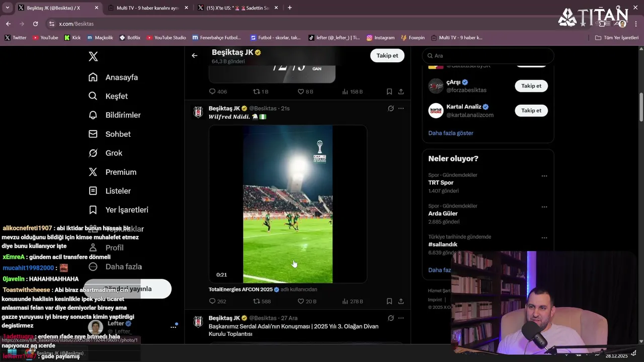Open Bildirimler notifications

point(115,115)
